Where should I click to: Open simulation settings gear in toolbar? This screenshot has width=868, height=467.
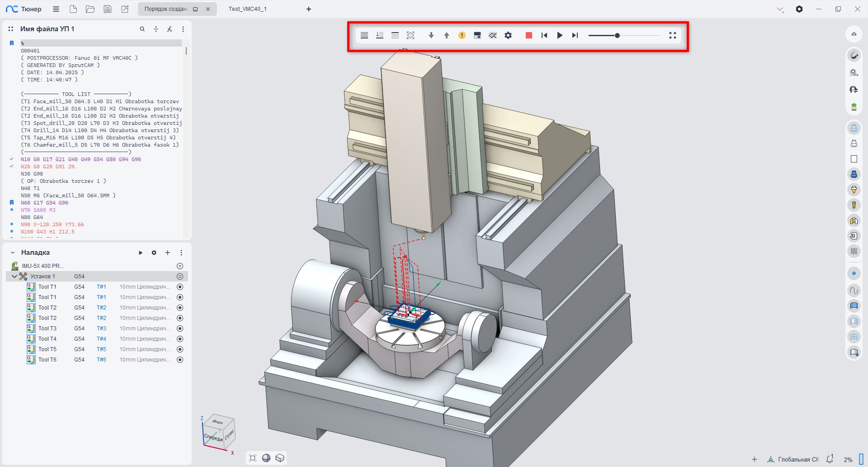(x=508, y=35)
